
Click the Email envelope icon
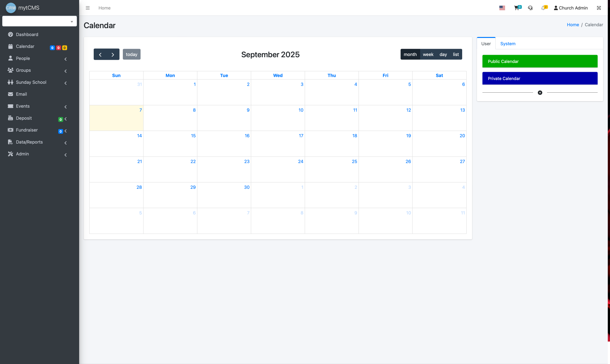(x=10, y=94)
